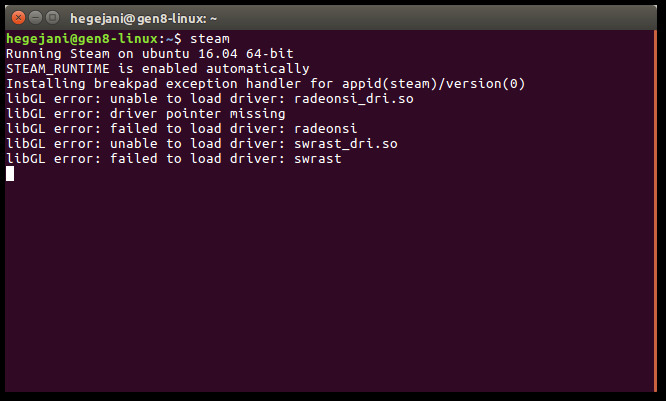This screenshot has height=401, width=666.
Task: Click the 'failed to load driver: radeonsi' line
Action: 181,129
